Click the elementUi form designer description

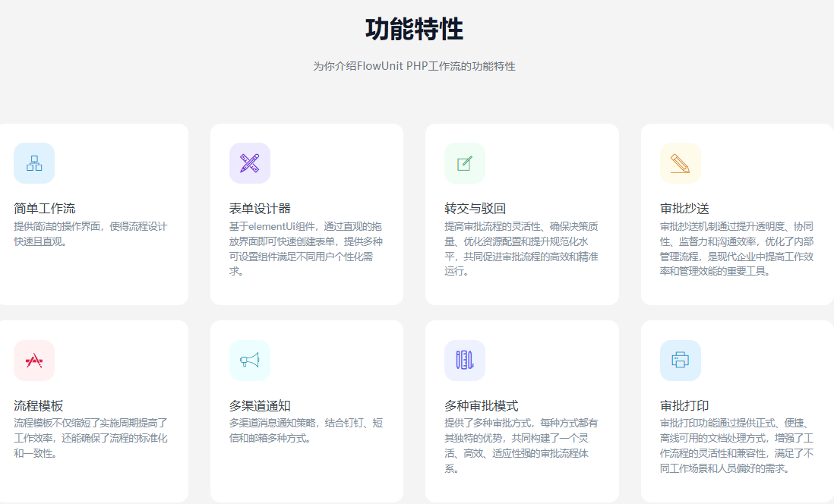click(305, 248)
